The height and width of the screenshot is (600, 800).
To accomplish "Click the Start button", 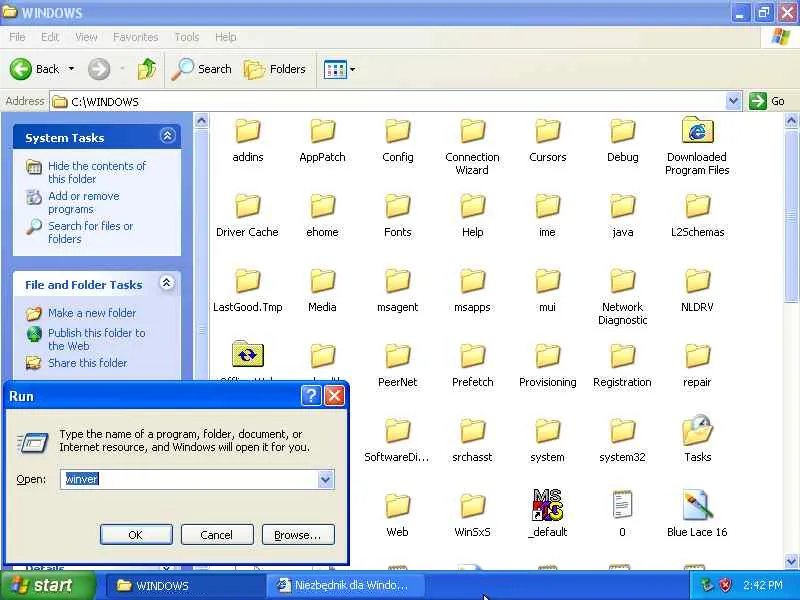I will [x=48, y=585].
